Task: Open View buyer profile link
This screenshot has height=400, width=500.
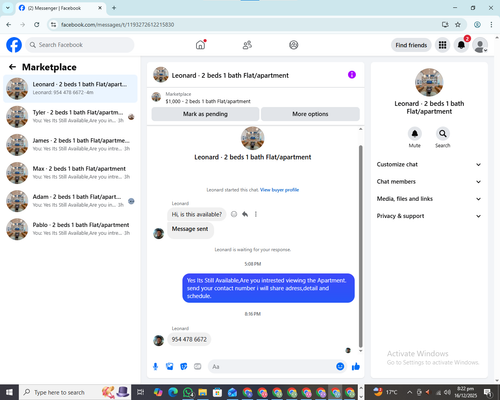Action: (x=279, y=190)
